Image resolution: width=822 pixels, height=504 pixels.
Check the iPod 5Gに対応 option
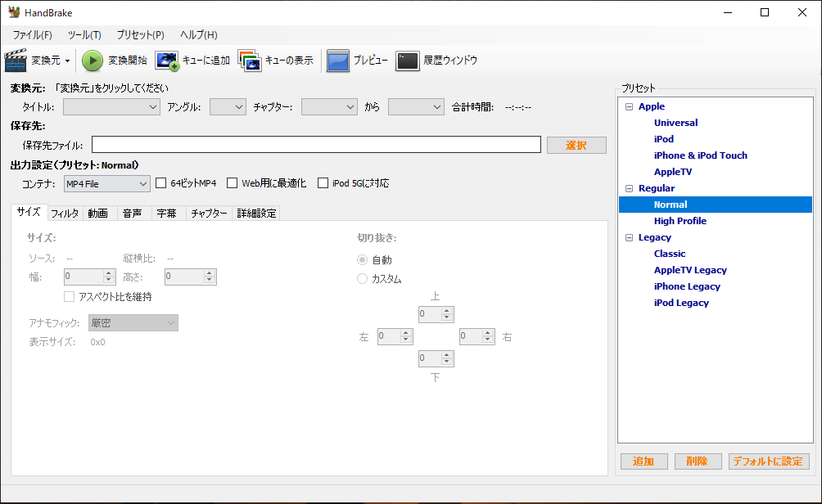tap(323, 182)
